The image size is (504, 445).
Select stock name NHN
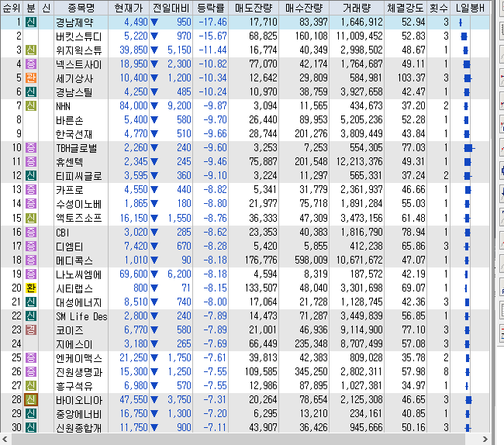[x=63, y=106]
